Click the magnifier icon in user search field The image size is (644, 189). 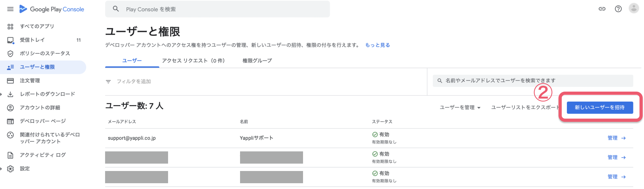coord(440,81)
